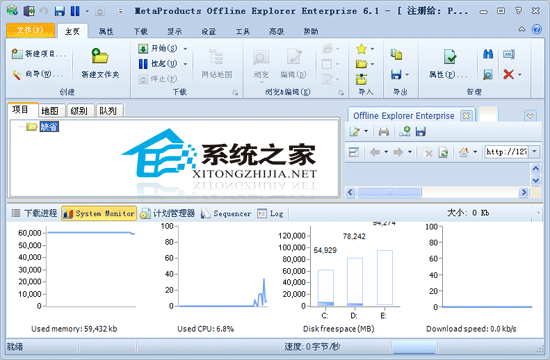Select the 级别 level tab
550x360 pixels.
coord(81,111)
